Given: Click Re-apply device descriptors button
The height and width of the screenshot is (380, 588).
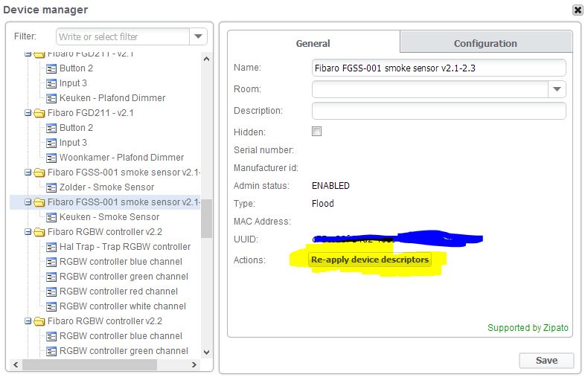Looking at the screenshot, I should (370, 260).
